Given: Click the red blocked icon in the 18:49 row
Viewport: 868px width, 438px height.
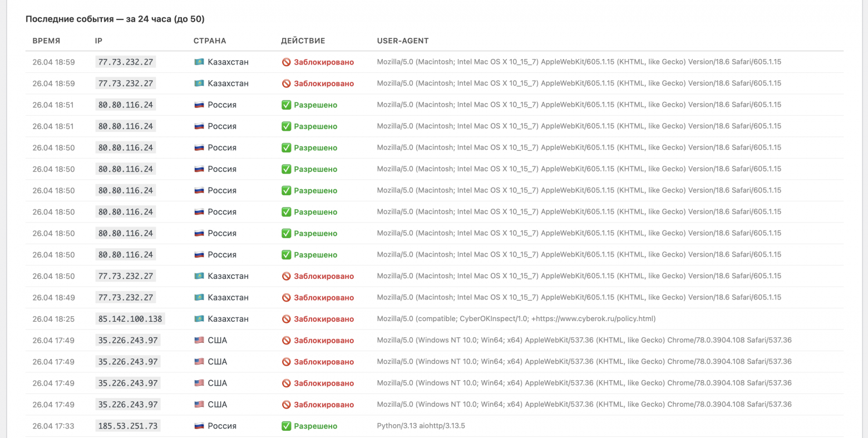Looking at the screenshot, I should coord(286,298).
